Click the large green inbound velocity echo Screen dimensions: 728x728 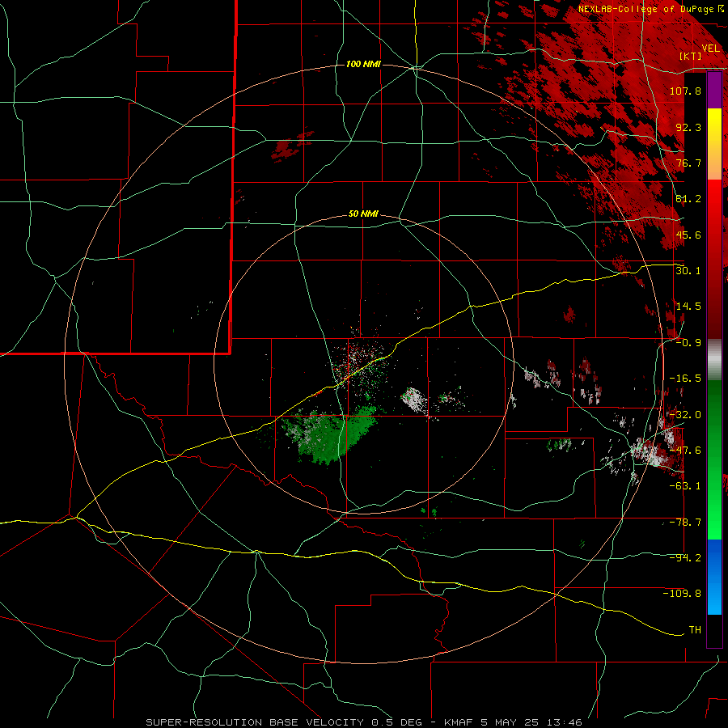pos(332,434)
